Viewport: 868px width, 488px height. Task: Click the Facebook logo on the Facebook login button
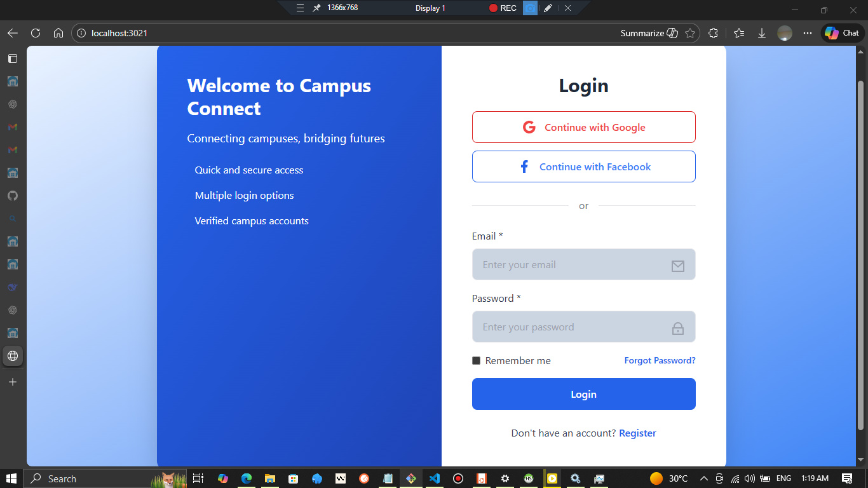point(524,166)
